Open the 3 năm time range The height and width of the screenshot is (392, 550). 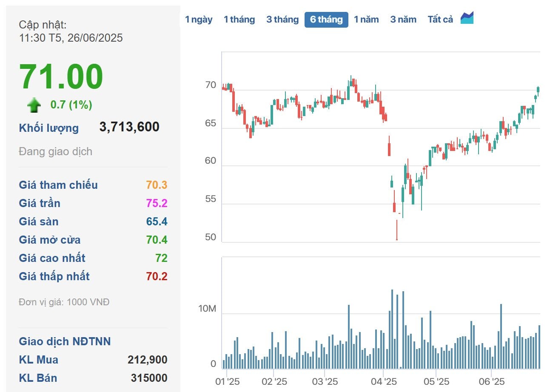pos(403,20)
